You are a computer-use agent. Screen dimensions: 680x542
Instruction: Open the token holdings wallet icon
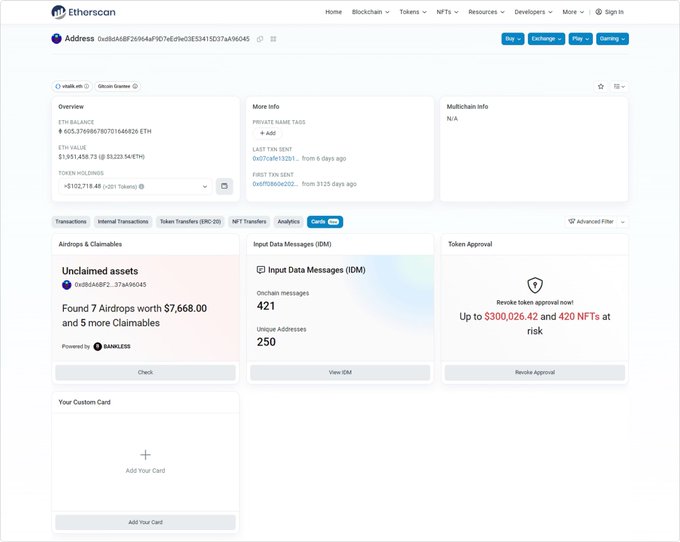pyautogui.click(x=224, y=186)
